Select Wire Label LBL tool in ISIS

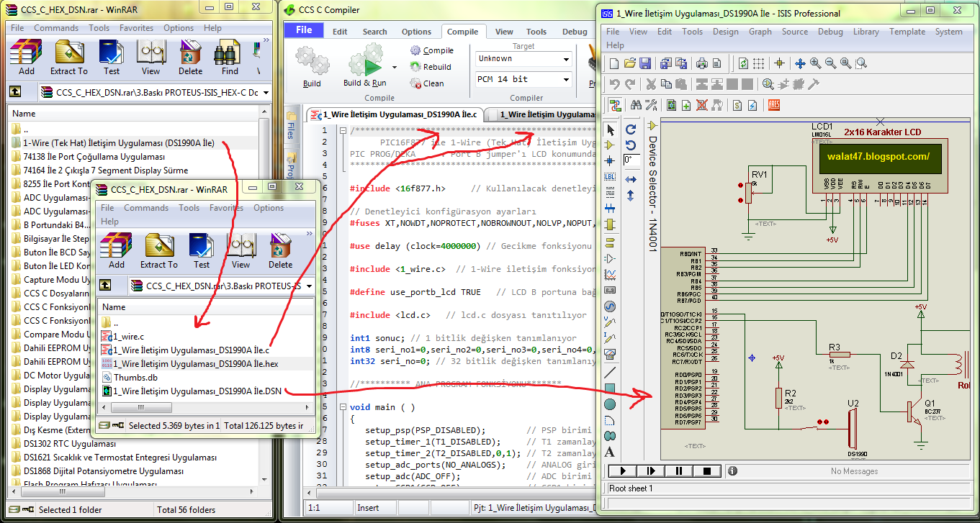click(611, 177)
